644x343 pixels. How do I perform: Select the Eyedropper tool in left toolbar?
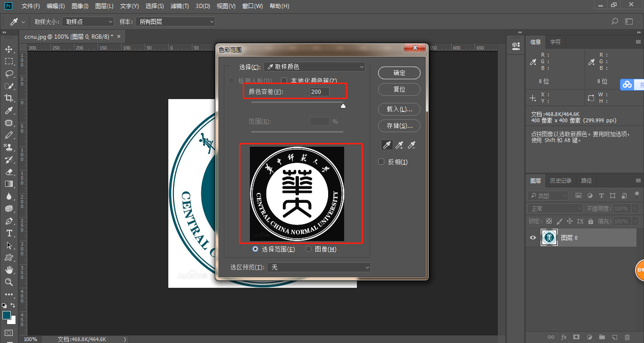9,110
